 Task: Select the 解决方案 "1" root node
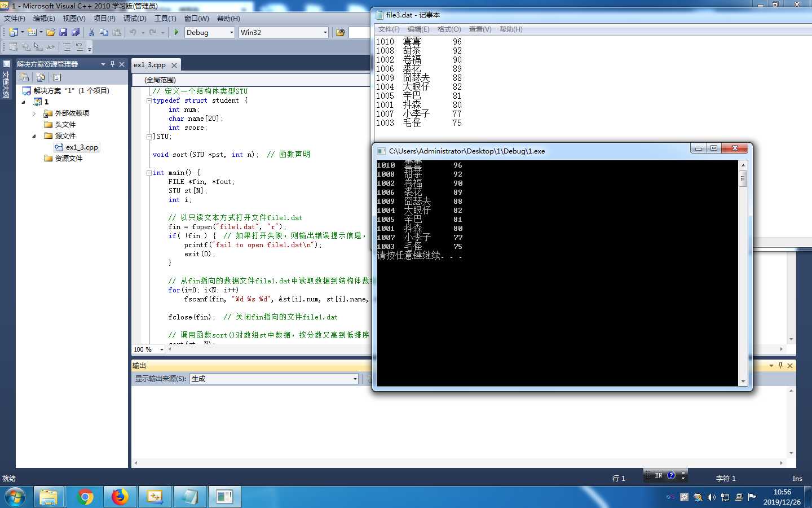[72, 90]
